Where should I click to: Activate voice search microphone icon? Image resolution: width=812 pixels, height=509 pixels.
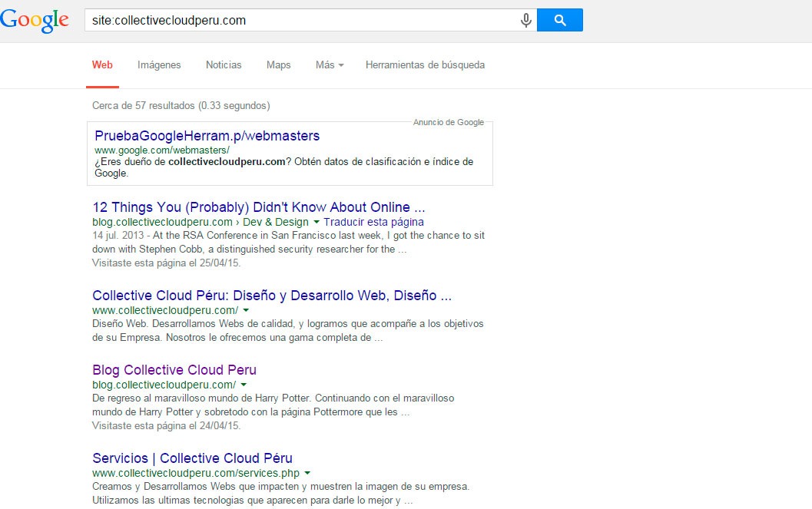tap(525, 20)
